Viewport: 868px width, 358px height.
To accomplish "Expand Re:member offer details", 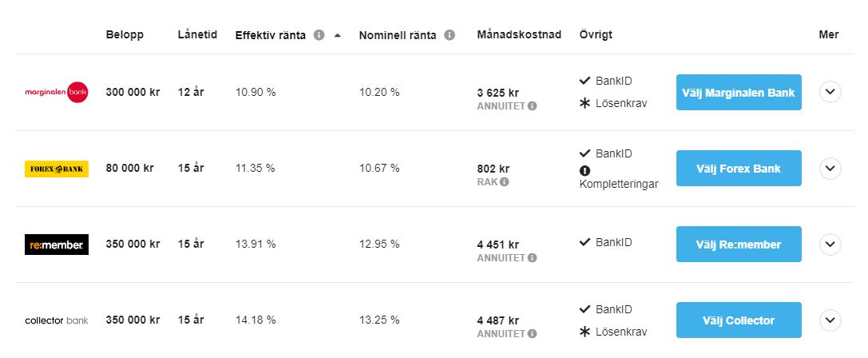I will coord(830,245).
